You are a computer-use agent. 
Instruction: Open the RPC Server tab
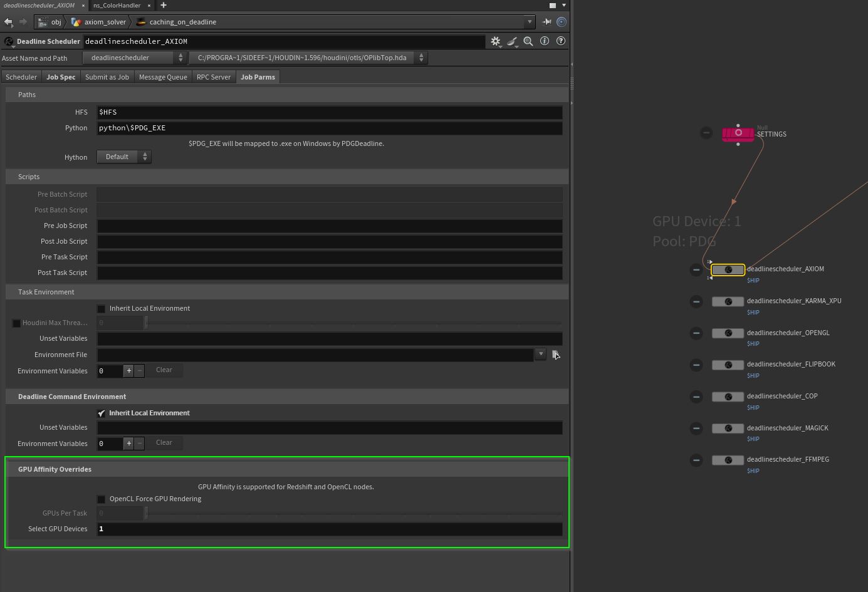[214, 77]
